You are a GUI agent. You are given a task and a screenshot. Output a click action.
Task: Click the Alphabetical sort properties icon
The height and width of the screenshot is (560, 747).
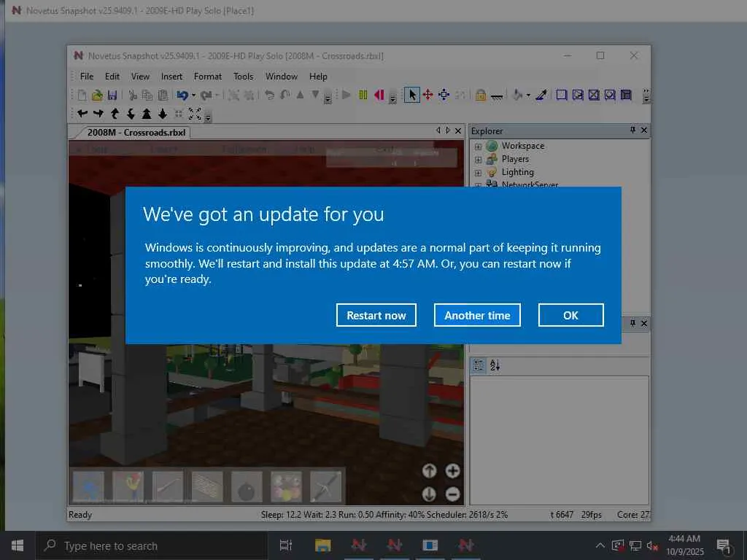click(x=495, y=365)
